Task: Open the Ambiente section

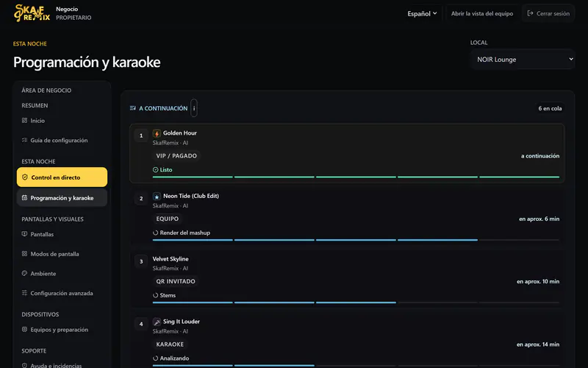Action: coord(62,273)
